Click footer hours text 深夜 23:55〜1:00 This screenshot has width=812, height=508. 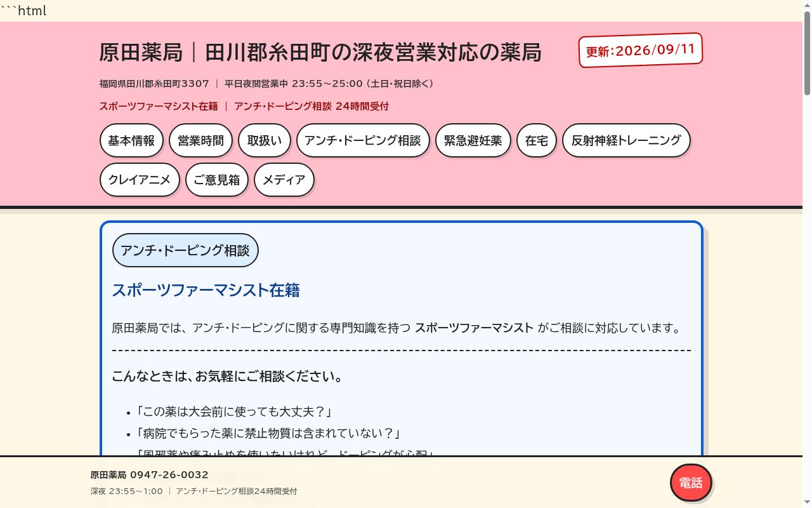tap(127, 491)
